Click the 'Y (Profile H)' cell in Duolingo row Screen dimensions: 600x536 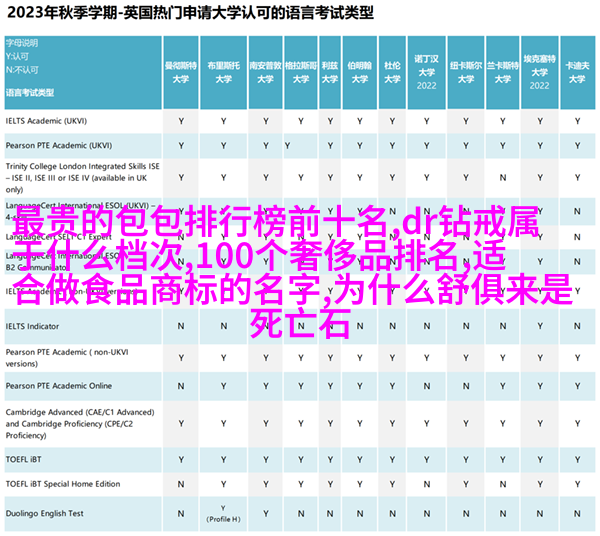[x=223, y=514]
